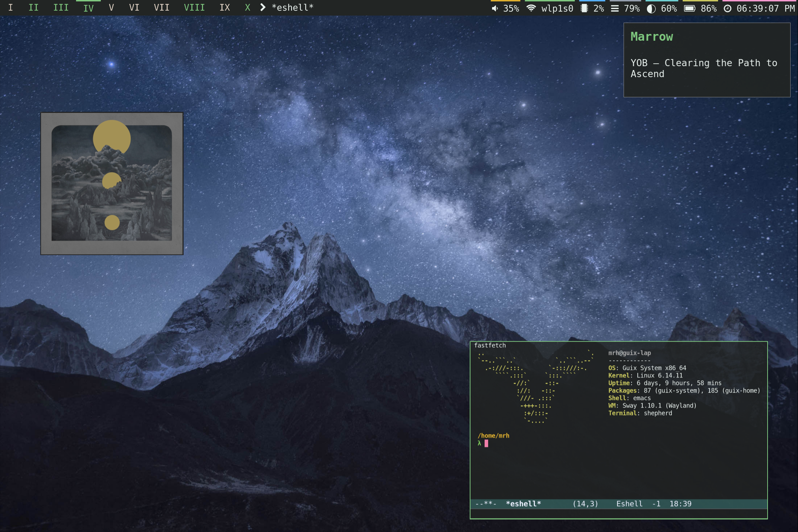Click the 60% brightness value
The height and width of the screenshot is (532, 798).
(669, 8)
